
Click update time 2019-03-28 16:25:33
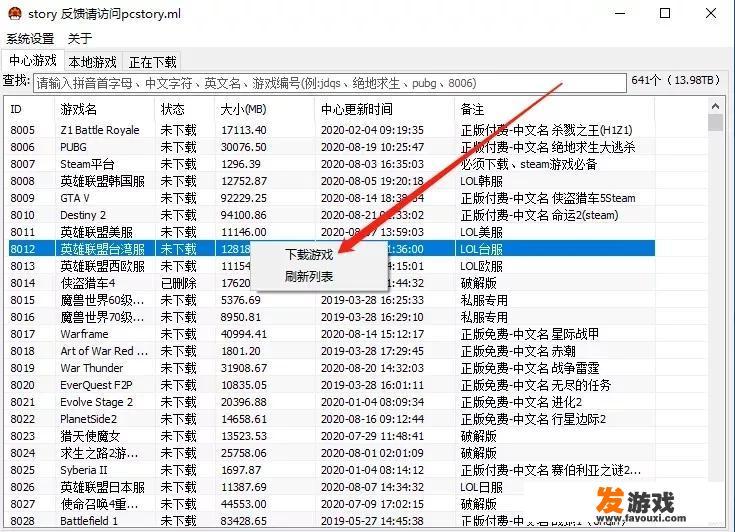(x=372, y=300)
